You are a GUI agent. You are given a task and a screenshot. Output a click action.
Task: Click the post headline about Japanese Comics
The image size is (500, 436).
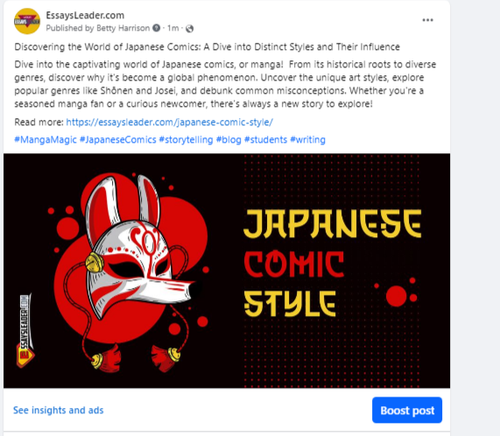[x=207, y=47]
